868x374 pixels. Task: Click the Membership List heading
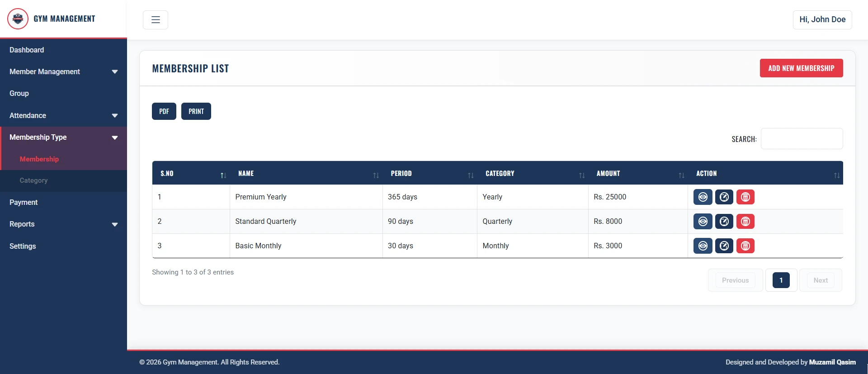point(190,68)
